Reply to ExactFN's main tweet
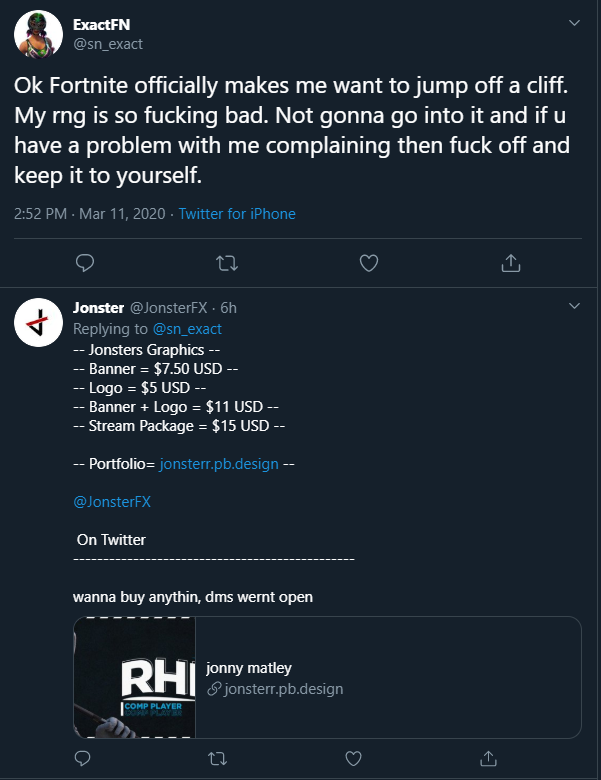The image size is (601, 780). [86, 262]
